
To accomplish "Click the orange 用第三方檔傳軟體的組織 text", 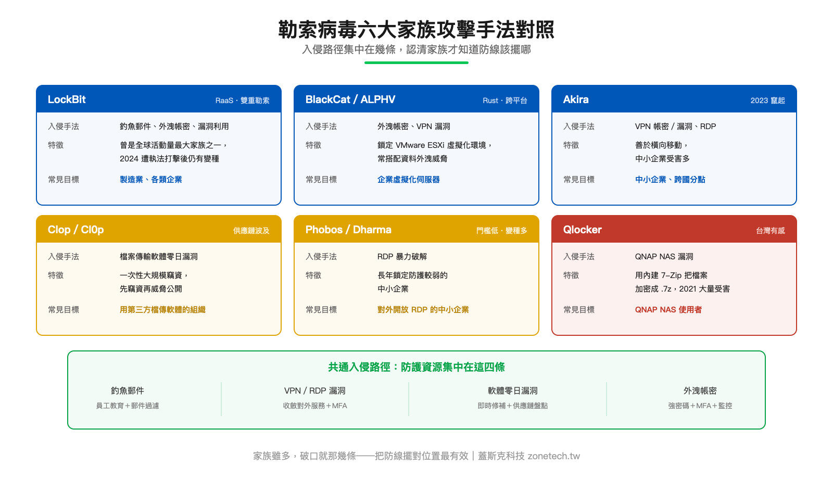I will (162, 310).
